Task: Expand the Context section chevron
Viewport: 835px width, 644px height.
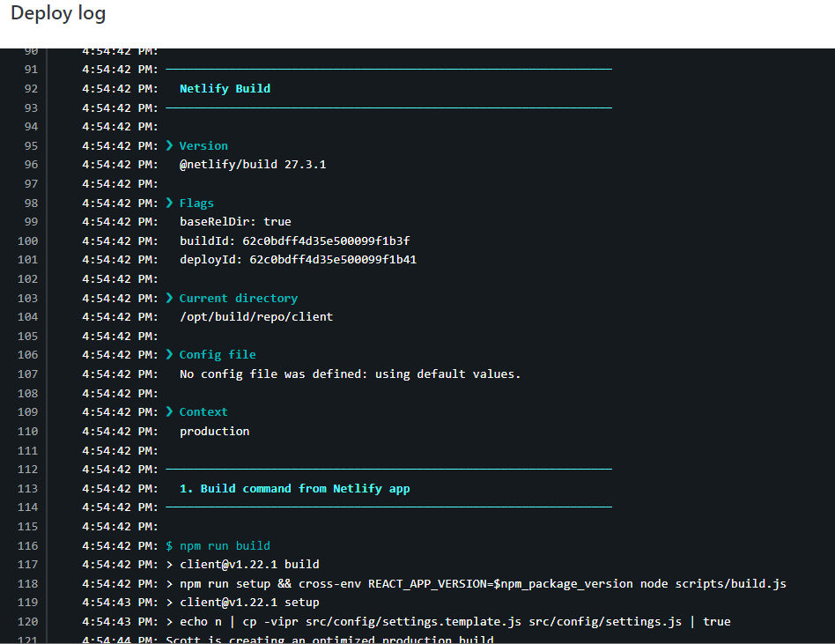Action: coord(168,411)
